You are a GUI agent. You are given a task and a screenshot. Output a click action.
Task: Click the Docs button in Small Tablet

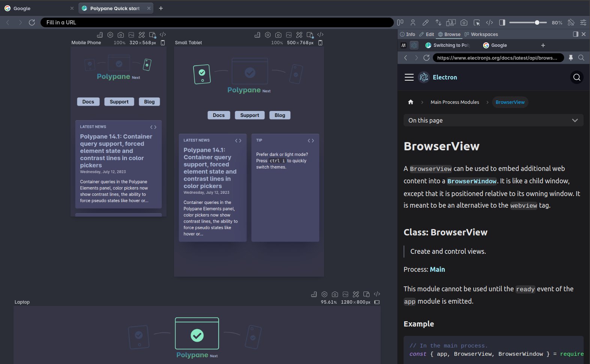tap(219, 115)
